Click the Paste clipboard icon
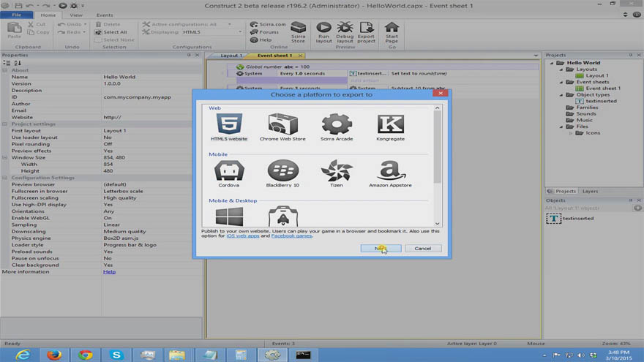This screenshot has height=362, width=644. click(14, 31)
